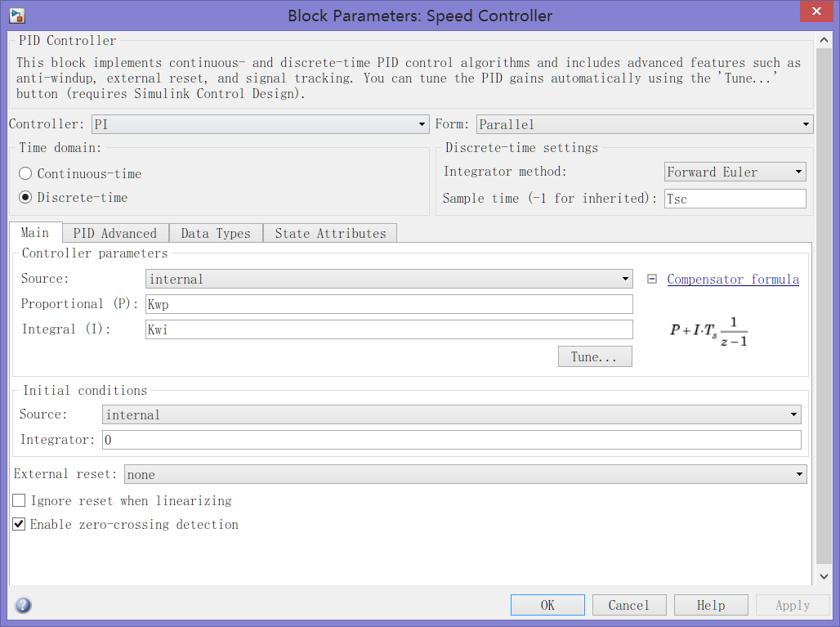The height and width of the screenshot is (627, 840).
Task: Click the vertical scrollbar thumb
Action: coord(824,307)
